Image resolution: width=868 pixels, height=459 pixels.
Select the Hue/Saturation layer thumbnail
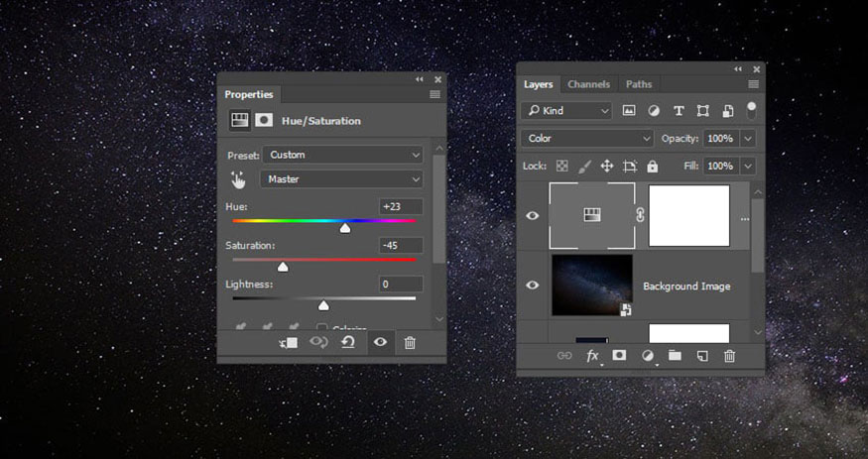click(x=592, y=216)
